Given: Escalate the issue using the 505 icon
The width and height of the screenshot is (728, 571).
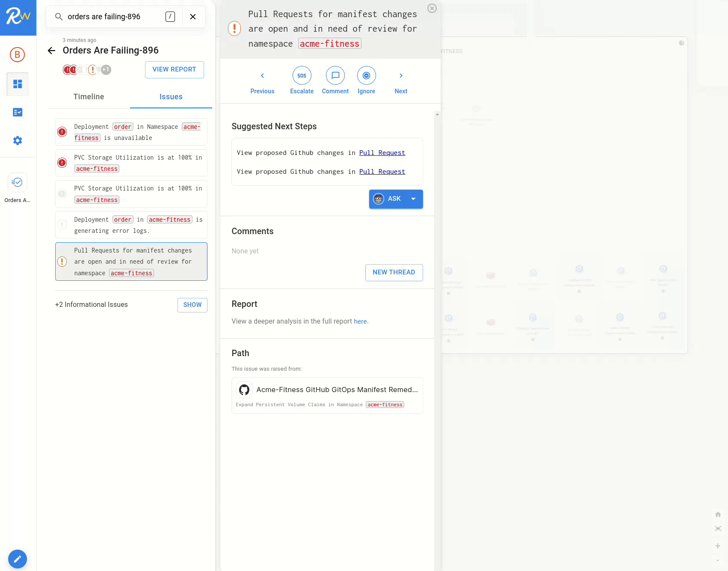Looking at the screenshot, I should click(302, 75).
